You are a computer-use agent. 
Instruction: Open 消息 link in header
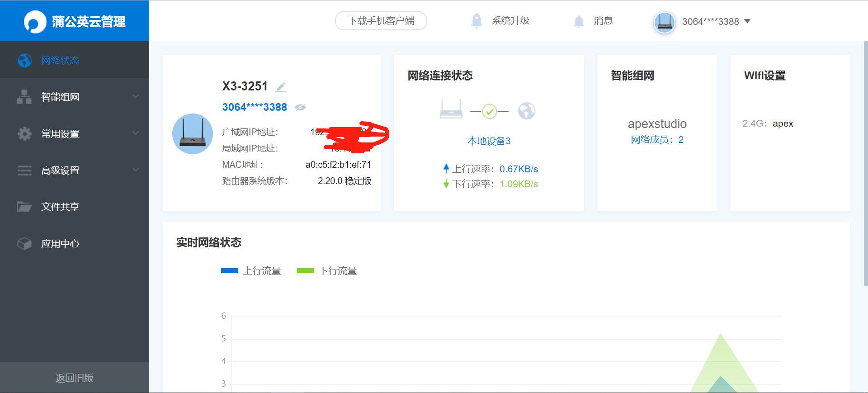click(603, 21)
